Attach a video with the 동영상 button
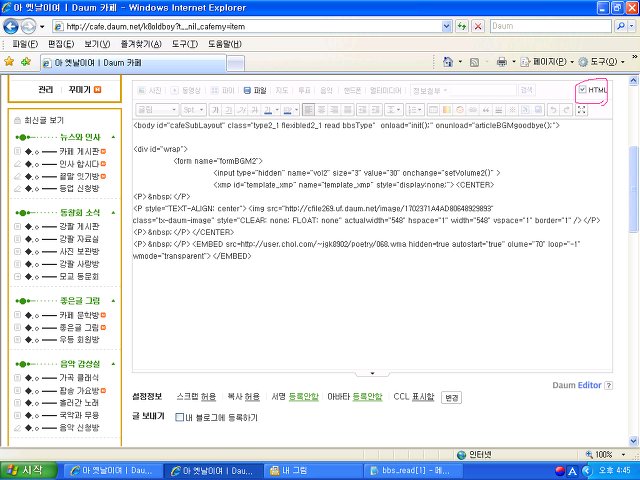The width and height of the screenshot is (640, 480). 185,90
